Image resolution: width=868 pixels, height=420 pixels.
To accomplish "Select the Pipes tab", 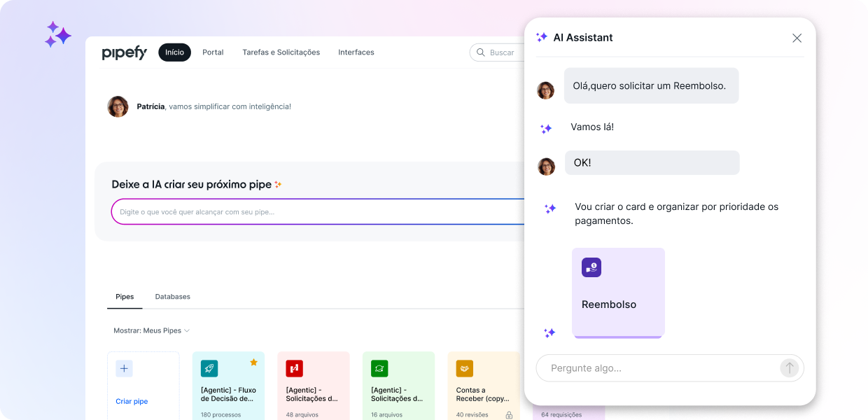I will tap(125, 297).
